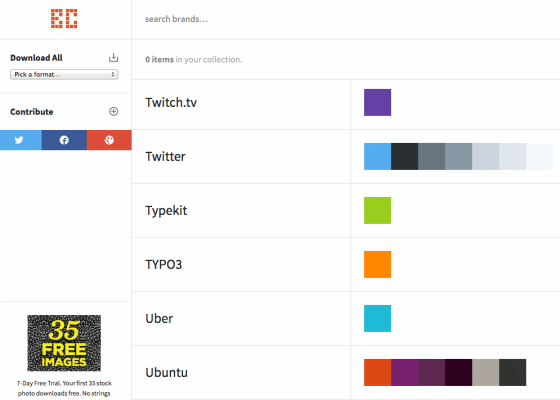Pick Twitter's near-black swatch
The image size is (560, 400).
405,156
